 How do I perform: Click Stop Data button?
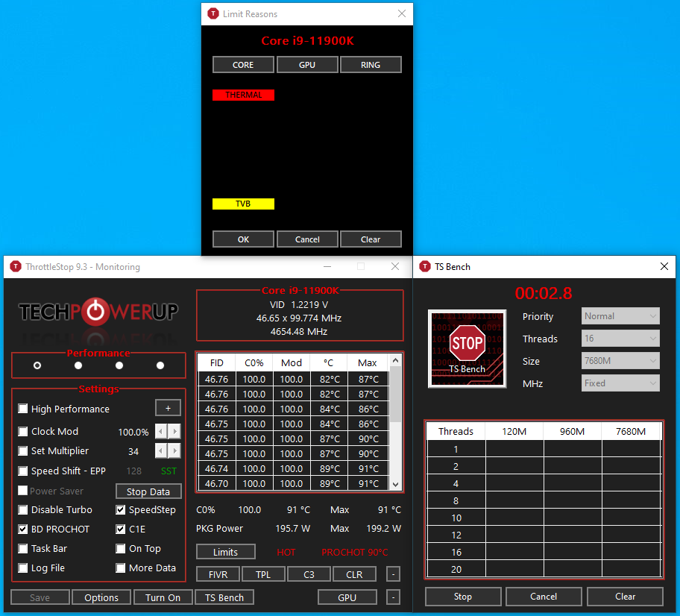click(148, 491)
